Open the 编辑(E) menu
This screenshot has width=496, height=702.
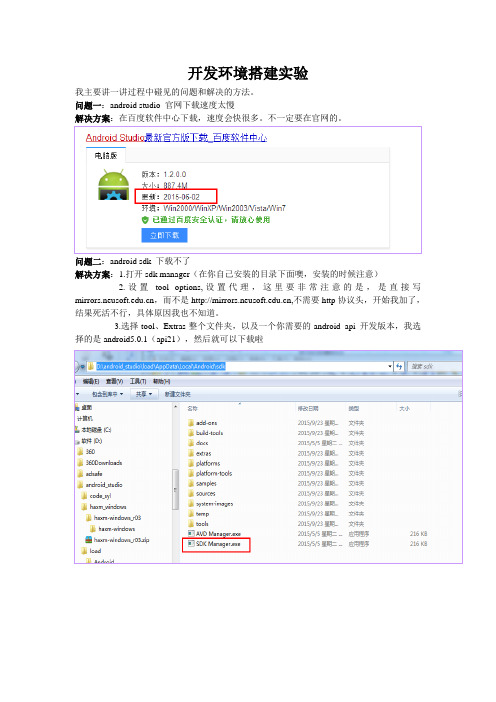coord(90,381)
